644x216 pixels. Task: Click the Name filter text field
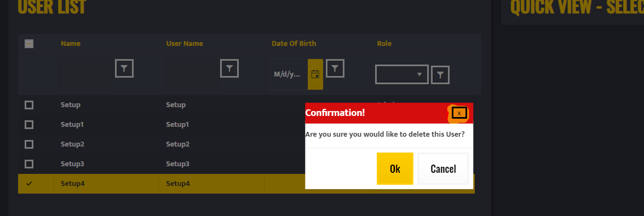pos(85,74)
